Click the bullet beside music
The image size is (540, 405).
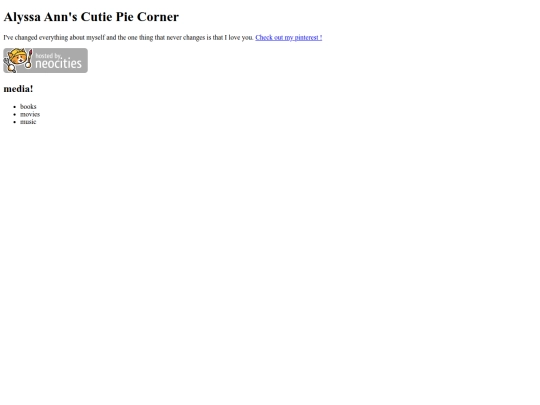point(14,122)
